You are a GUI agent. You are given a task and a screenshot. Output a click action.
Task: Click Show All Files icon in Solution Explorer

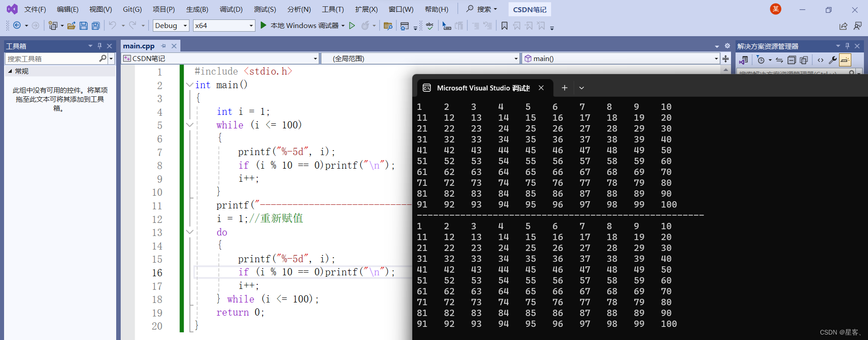(804, 60)
